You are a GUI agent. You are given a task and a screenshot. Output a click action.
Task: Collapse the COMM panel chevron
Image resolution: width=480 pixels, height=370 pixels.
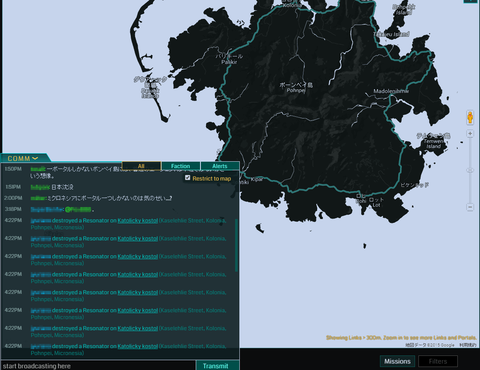(x=35, y=158)
